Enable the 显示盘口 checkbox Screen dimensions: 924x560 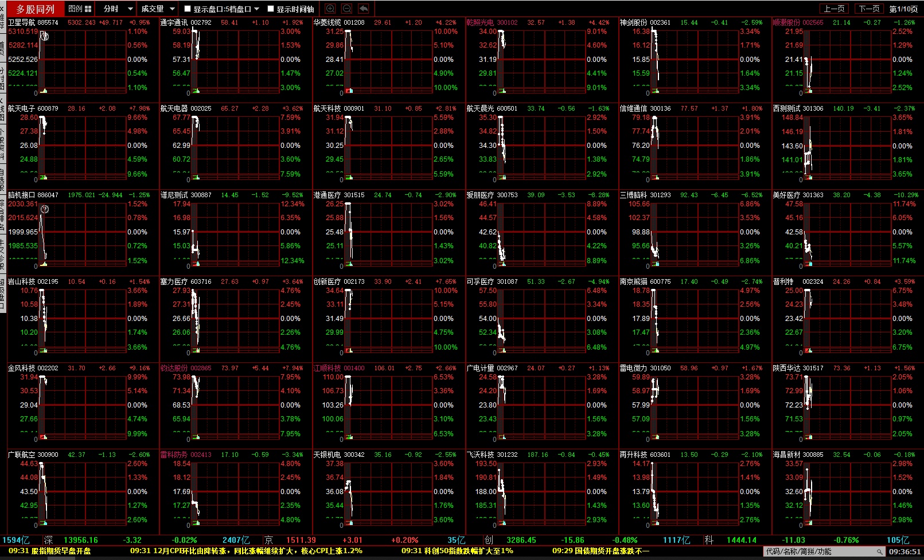pos(188,9)
